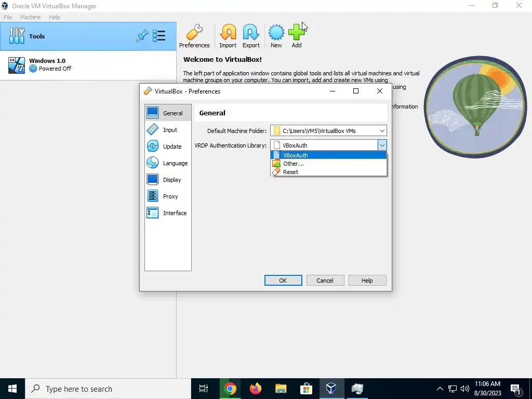Collapse the VRDP Authentication Library dropdown arrow
Image resolution: width=532 pixels, height=399 pixels.
(x=382, y=145)
